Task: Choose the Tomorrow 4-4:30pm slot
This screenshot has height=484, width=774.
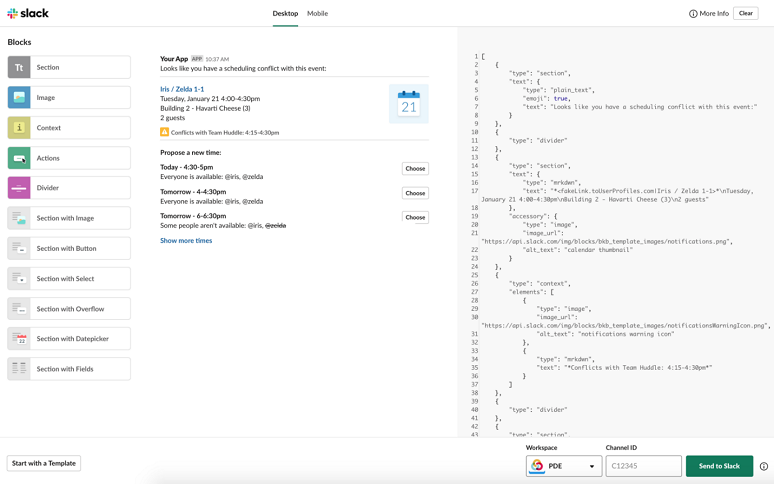Action: [415, 193]
